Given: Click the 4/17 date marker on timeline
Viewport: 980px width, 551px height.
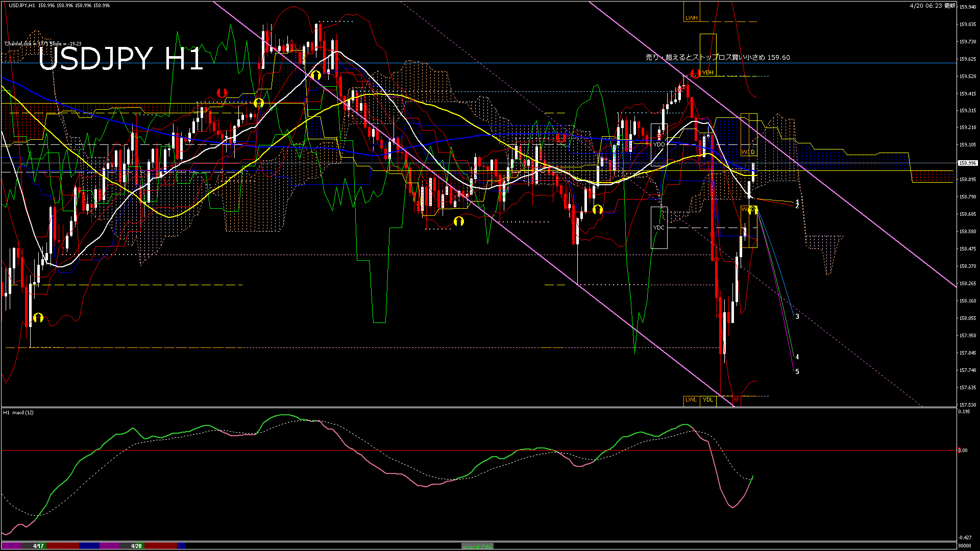Looking at the screenshot, I should [38, 546].
